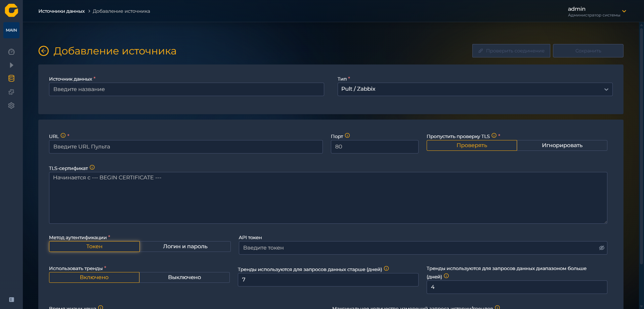Go to Источники данных breadcrumb
Screen dimensions: 644x309
click(x=61, y=11)
